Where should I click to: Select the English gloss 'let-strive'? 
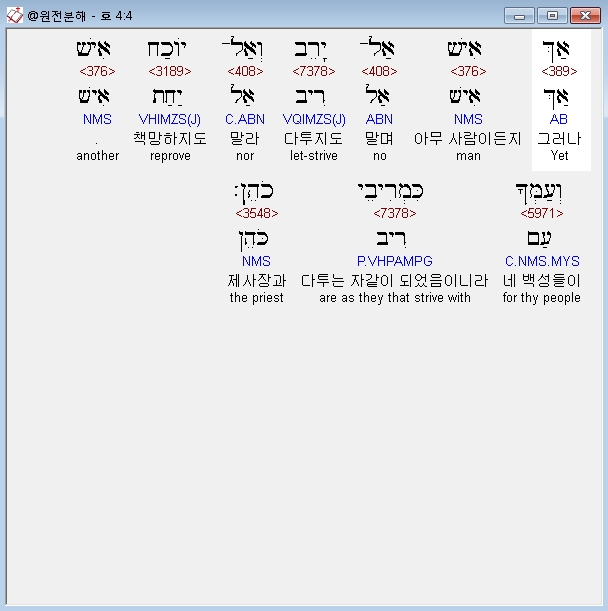point(314,155)
